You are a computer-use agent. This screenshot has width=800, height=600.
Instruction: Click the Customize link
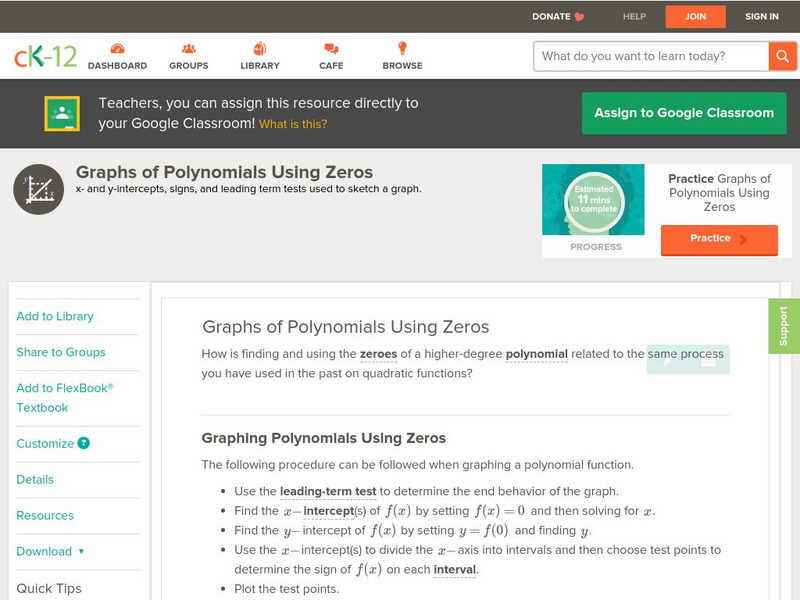pos(45,443)
